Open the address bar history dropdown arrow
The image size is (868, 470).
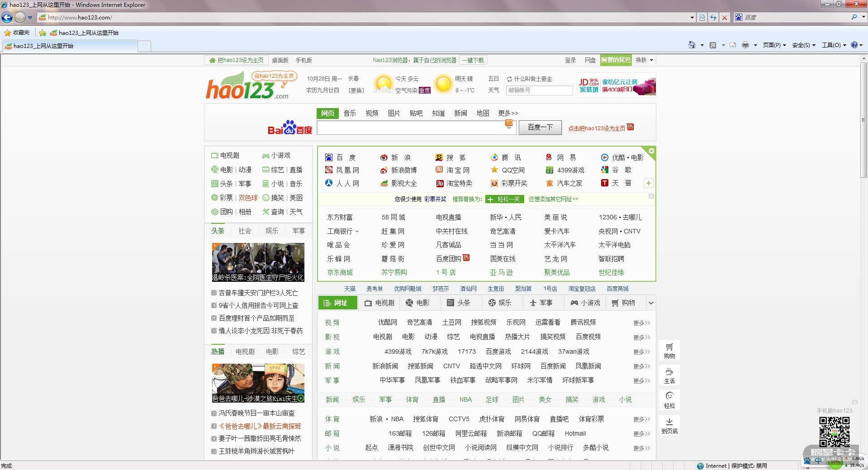pos(692,17)
